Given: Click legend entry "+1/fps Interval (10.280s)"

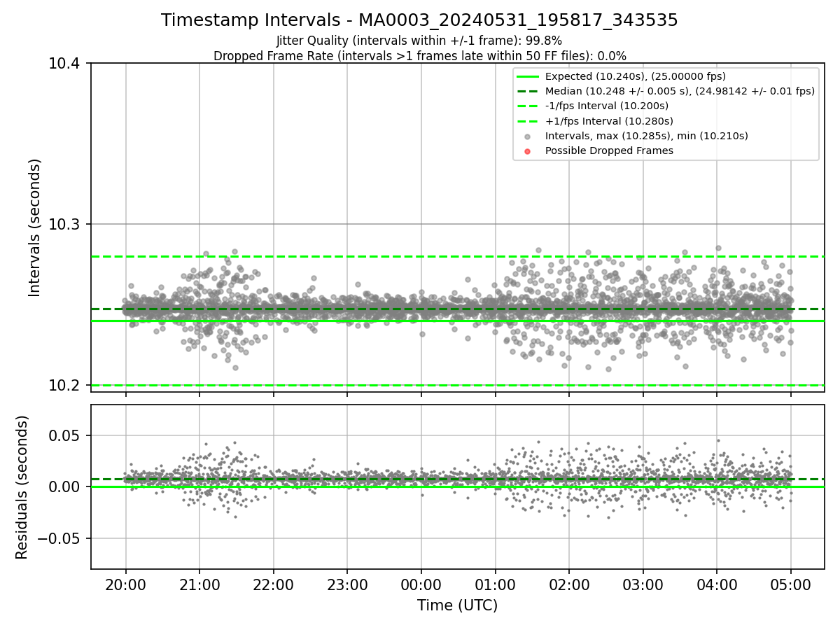Looking at the screenshot, I should [x=608, y=120].
